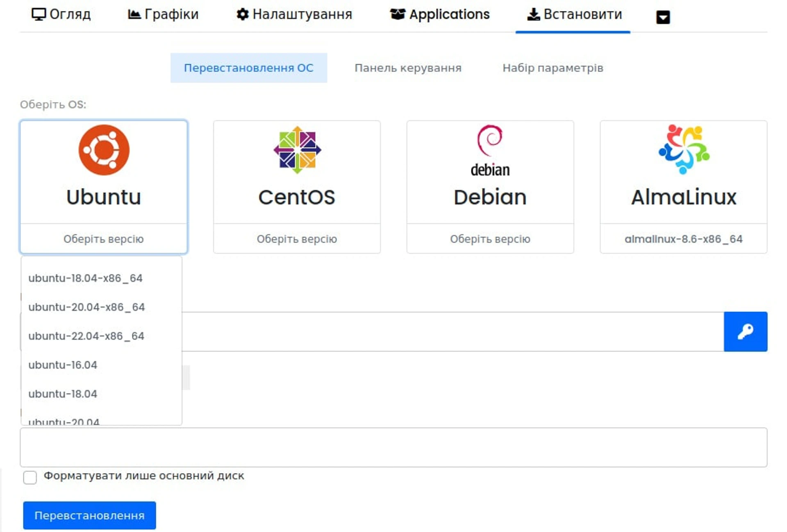
Task: Enable Форматувати лише основний диск checkbox
Action: (x=30, y=477)
